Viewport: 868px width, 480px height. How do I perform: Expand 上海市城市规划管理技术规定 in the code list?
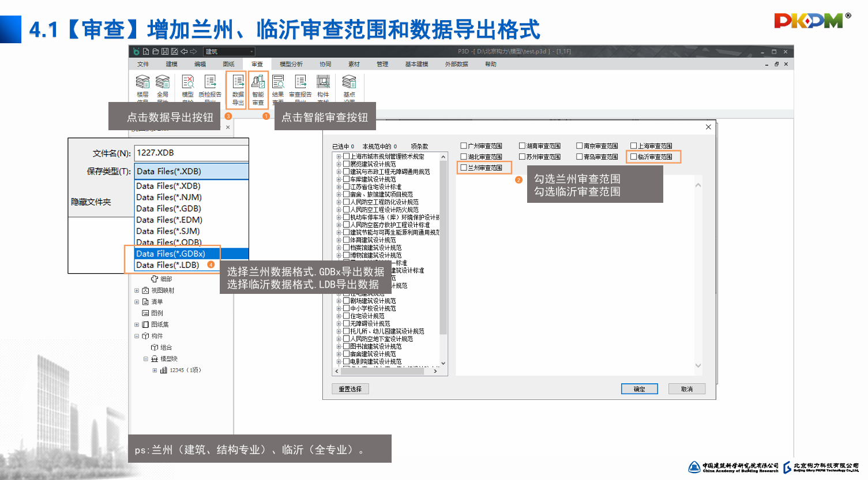[339, 156]
